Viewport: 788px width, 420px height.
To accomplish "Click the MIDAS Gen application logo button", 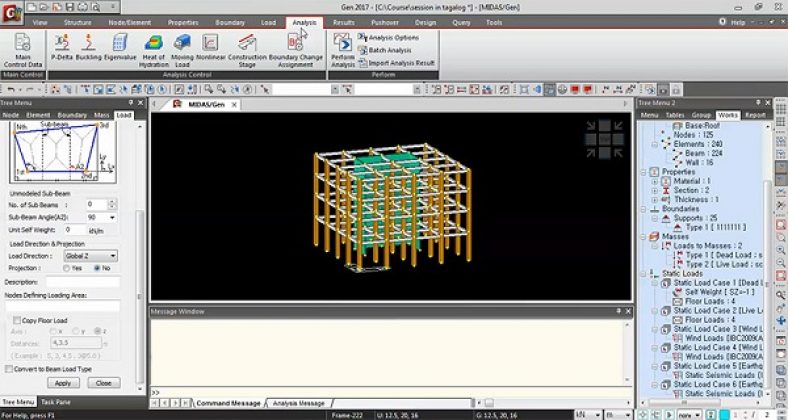I will coord(12,12).
